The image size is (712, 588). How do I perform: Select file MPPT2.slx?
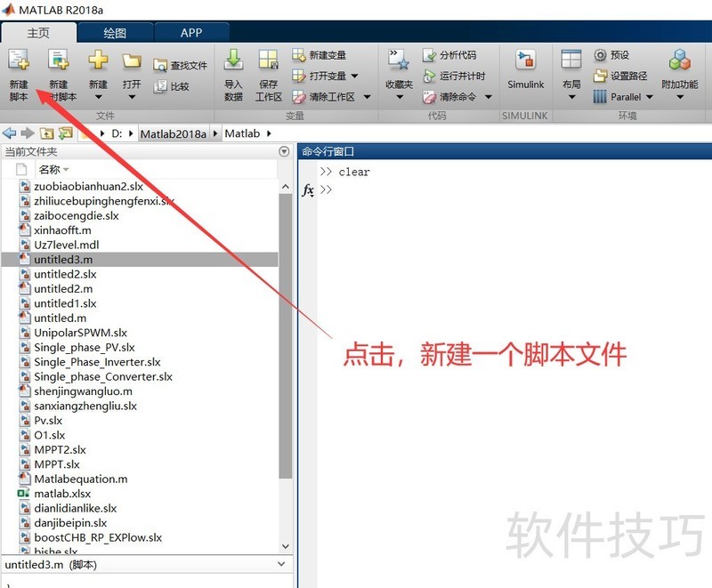[x=60, y=449]
